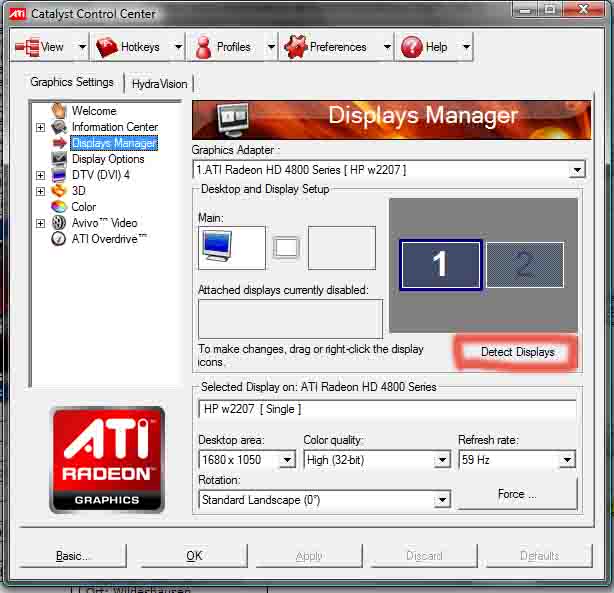Click the ATI Radeon Graphics logo
Screen dimensions: 614x593
107,459
